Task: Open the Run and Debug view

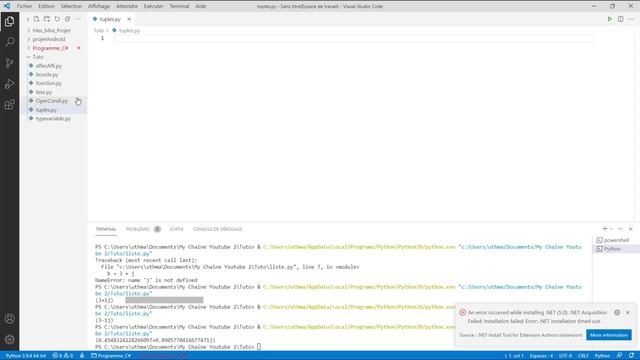Action: [9, 84]
